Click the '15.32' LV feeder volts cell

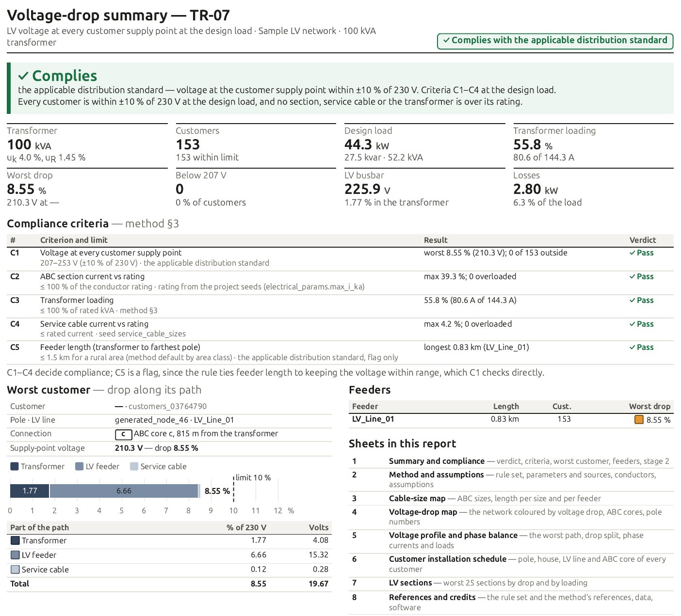[319, 555]
